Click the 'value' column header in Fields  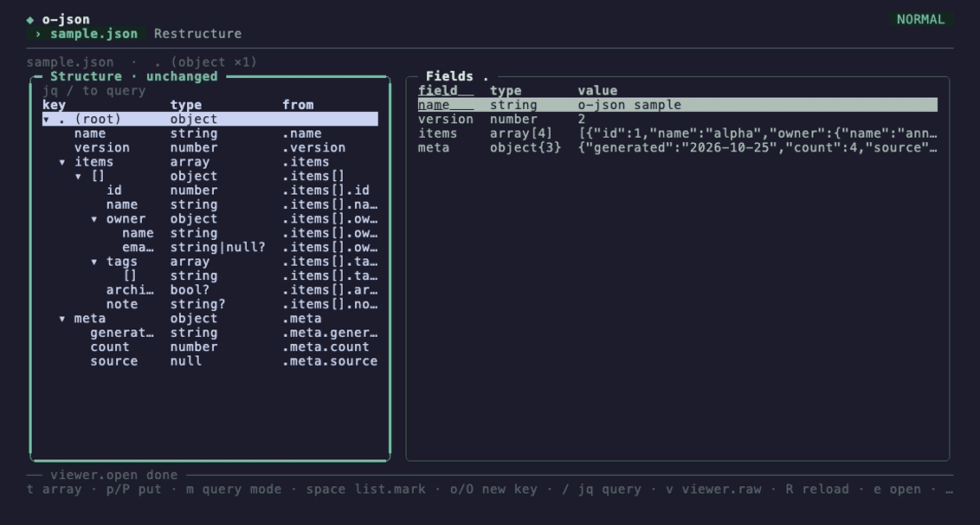click(597, 91)
